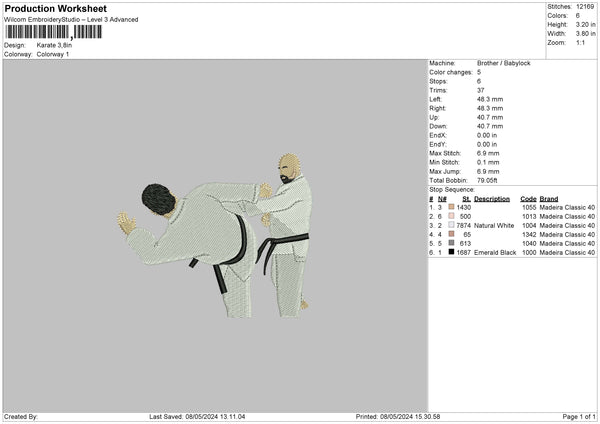
Task: Click the 'Code' column header
Action: tap(528, 199)
